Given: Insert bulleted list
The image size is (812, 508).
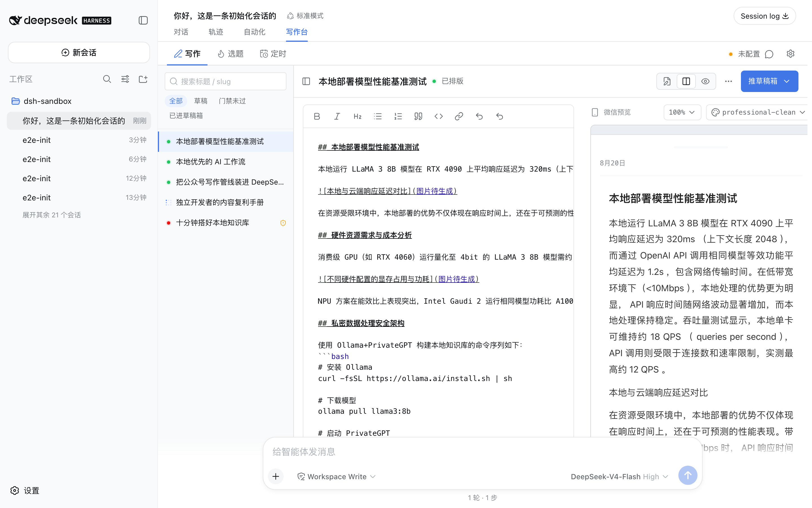Looking at the screenshot, I should click(x=378, y=116).
